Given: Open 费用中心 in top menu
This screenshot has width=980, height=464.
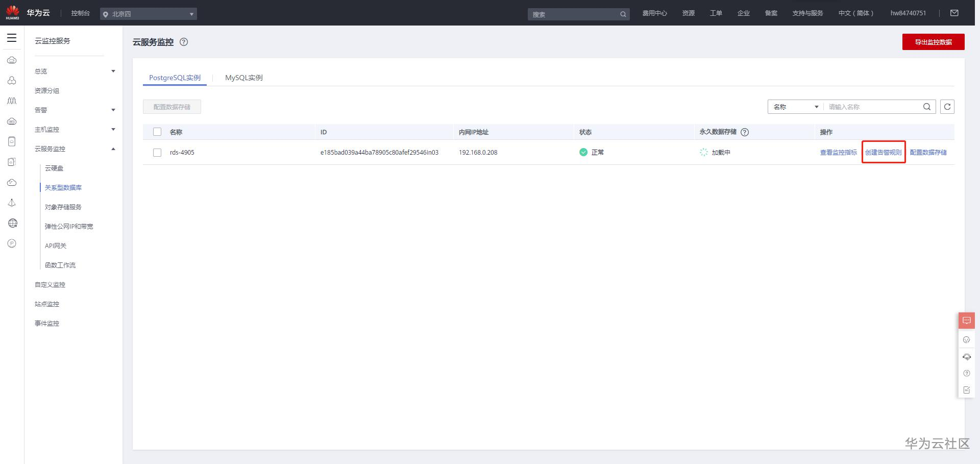Looking at the screenshot, I should click(x=654, y=13).
